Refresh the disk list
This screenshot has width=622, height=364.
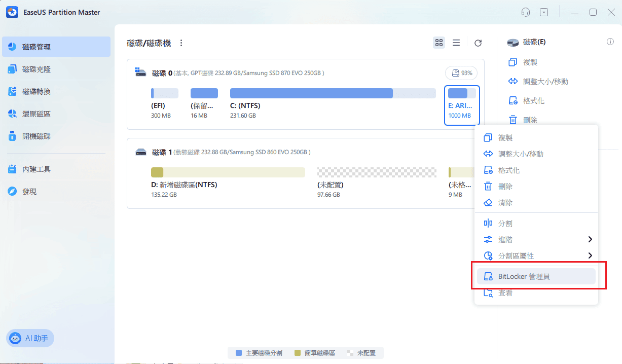tap(478, 43)
